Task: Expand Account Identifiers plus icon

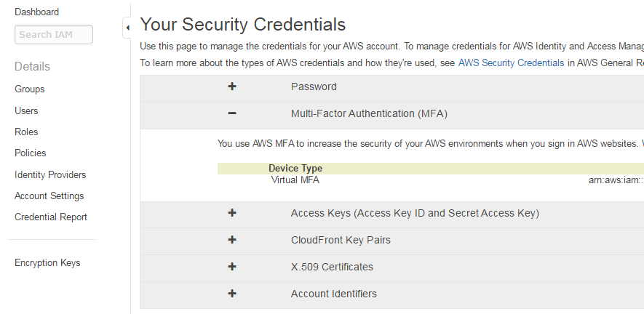Action: [x=232, y=294]
